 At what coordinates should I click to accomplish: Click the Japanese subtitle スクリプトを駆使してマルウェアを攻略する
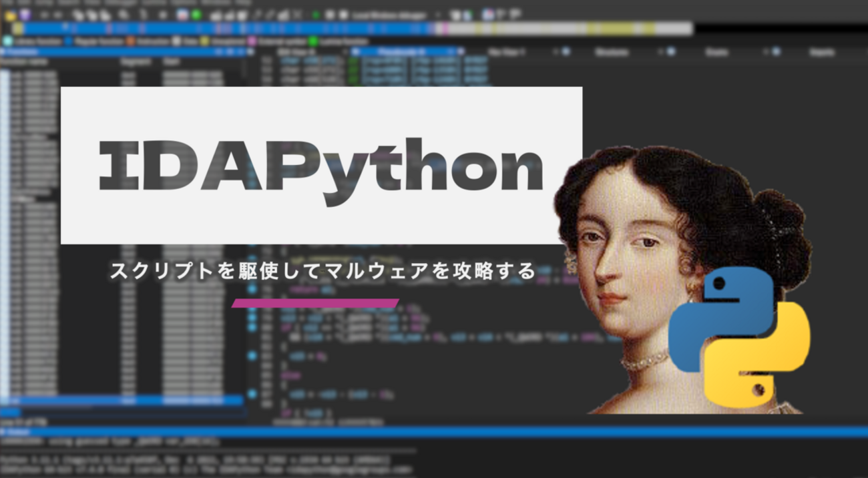click(x=322, y=271)
